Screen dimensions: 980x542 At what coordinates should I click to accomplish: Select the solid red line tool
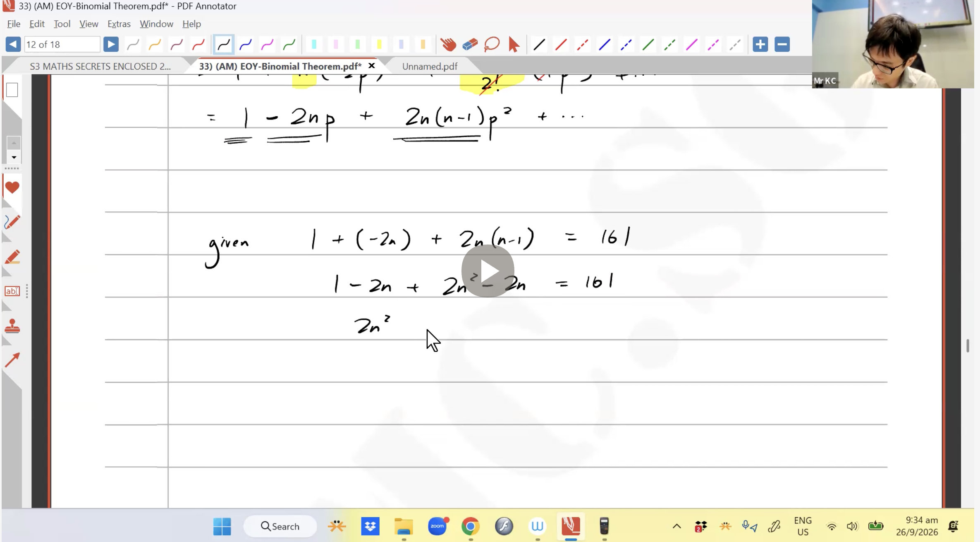pyautogui.click(x=561, y=44)
